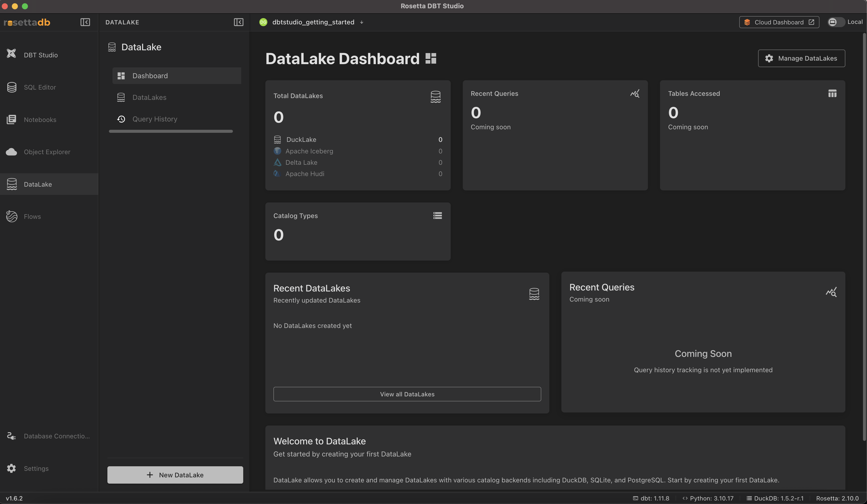Toggle the Local mode switch
The image size is (867, 504).
pos(836,22)
